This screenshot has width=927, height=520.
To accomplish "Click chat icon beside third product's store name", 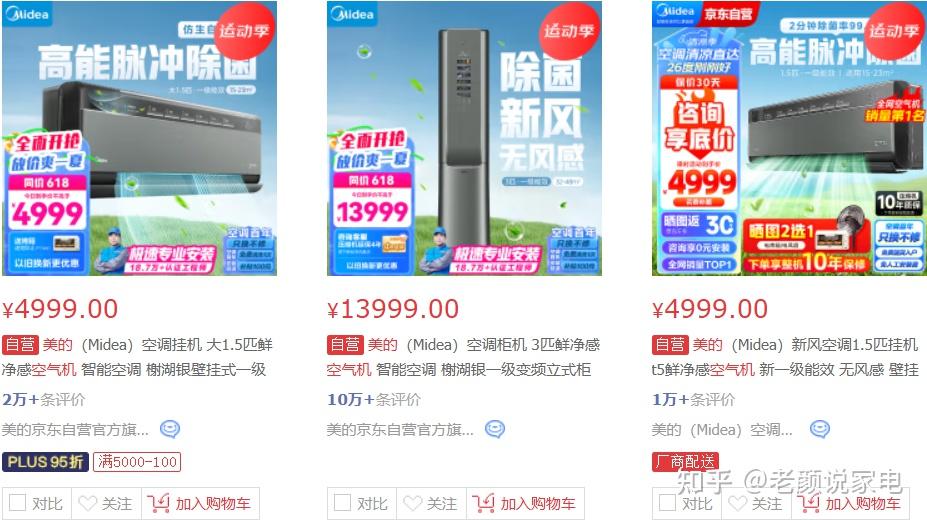I will [819, 429].
